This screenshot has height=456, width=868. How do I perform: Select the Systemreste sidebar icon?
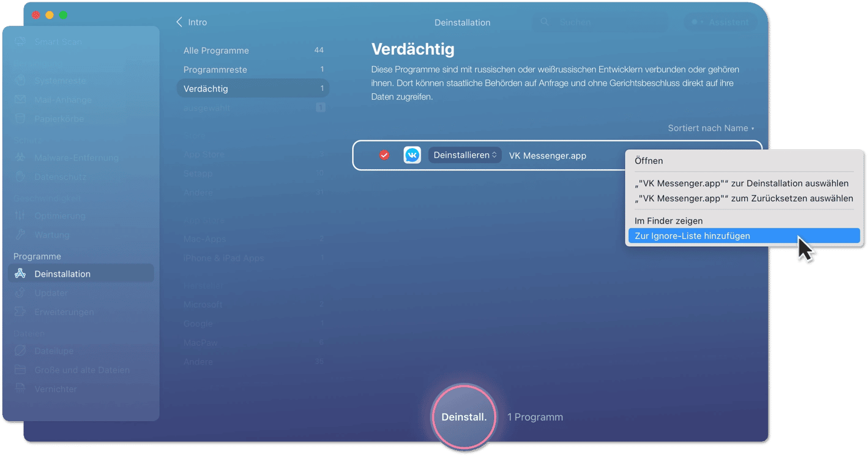coord(21,80)
